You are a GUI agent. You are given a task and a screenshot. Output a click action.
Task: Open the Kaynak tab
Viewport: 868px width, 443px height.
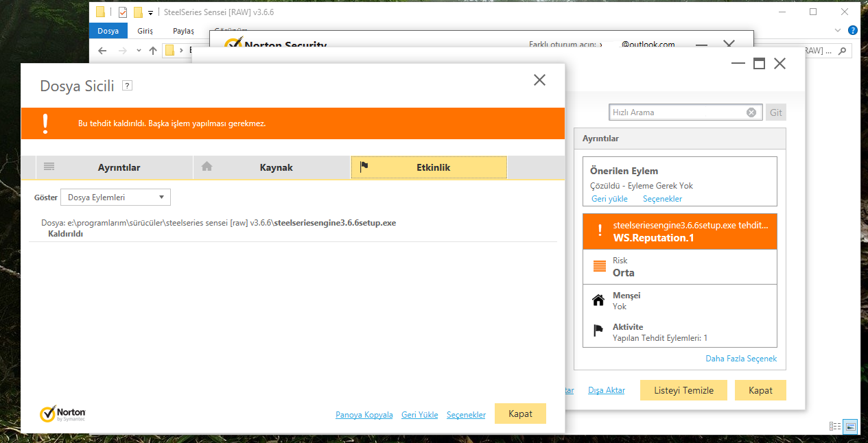[x=272, y=167]
